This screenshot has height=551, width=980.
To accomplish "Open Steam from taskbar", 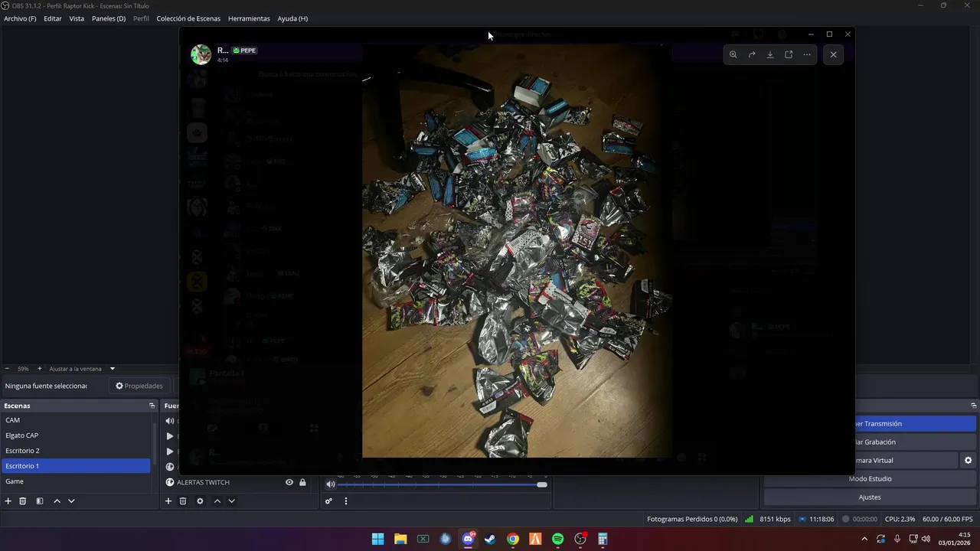I will tap(490, 539).
